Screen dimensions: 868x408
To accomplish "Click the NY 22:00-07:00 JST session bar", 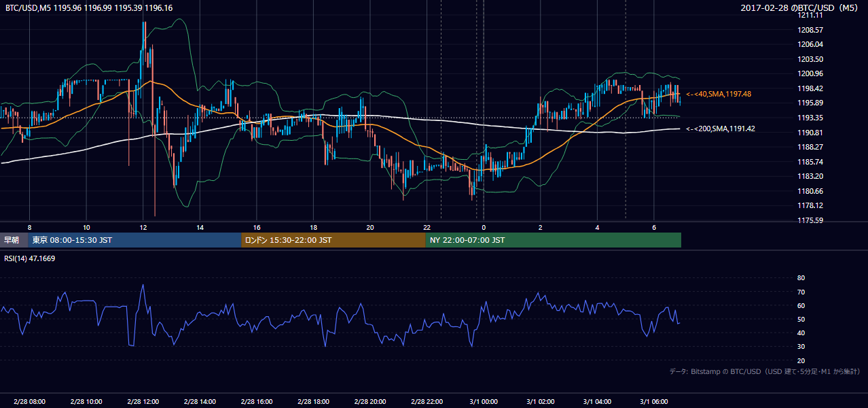I will [554, 240].
